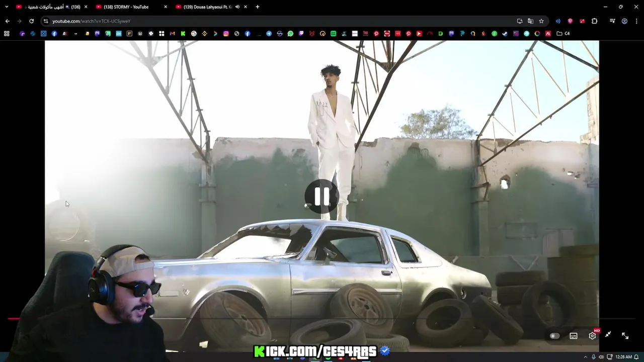This screenshot has height=362, width=644.
Task: Open the red YouTube bookmark
Action: 419,34
